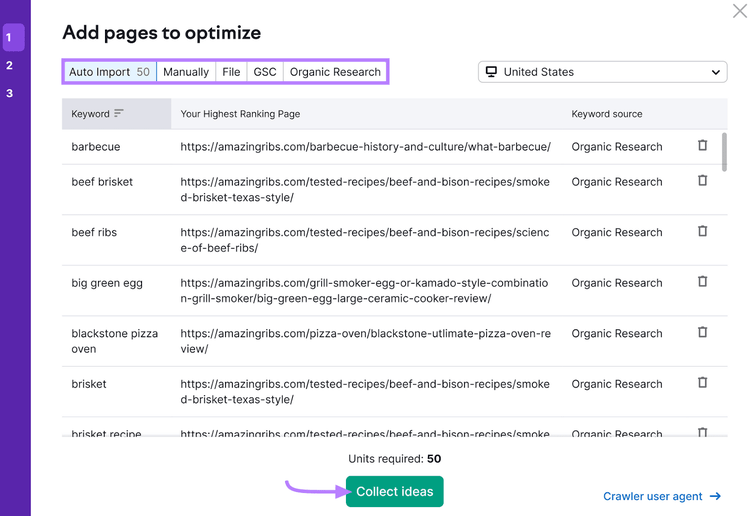750x516 pixels.
Task: Close the Add pages dialog
Action: tap(739, 10)
